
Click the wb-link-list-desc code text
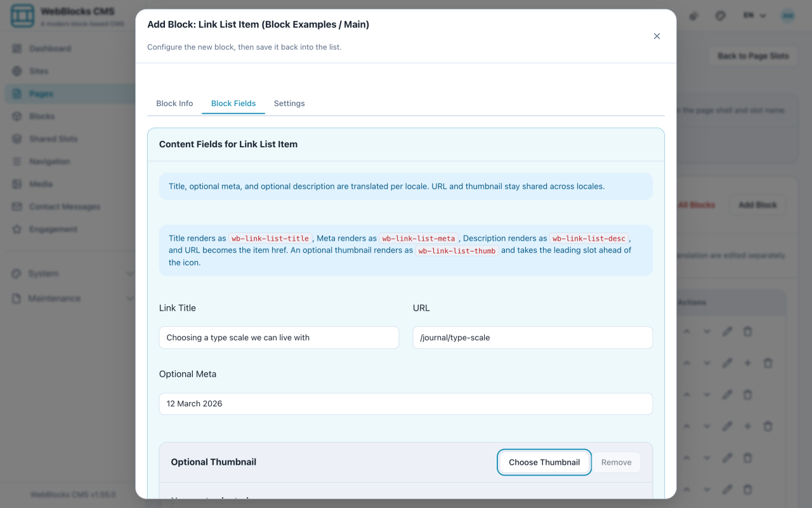click(x=589, y=239)
